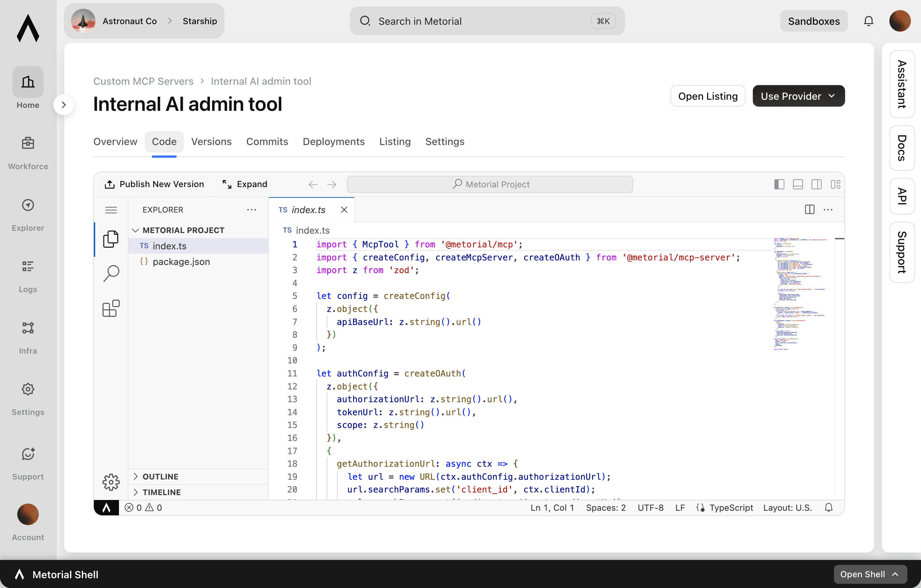Open the Assistant side panel tab
The height and width of the screenshot is (588, 921).
(901, 84)
